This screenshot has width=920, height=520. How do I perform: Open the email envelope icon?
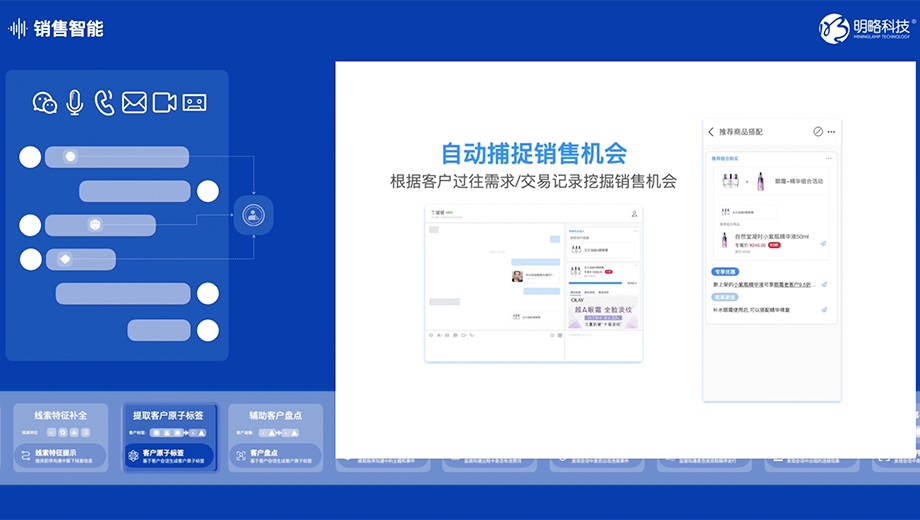coord(134,103)
